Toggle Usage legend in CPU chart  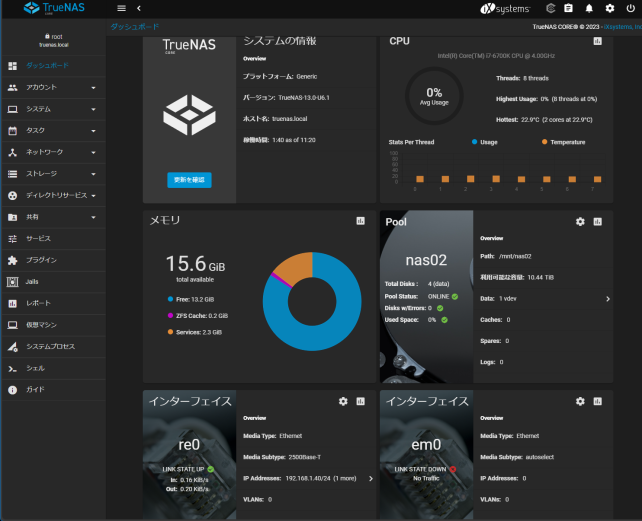tap(484, 142)
